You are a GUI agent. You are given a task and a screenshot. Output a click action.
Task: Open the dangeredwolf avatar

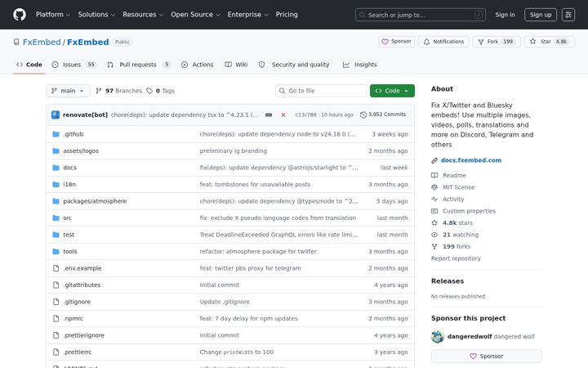click(x=437, y=336)
